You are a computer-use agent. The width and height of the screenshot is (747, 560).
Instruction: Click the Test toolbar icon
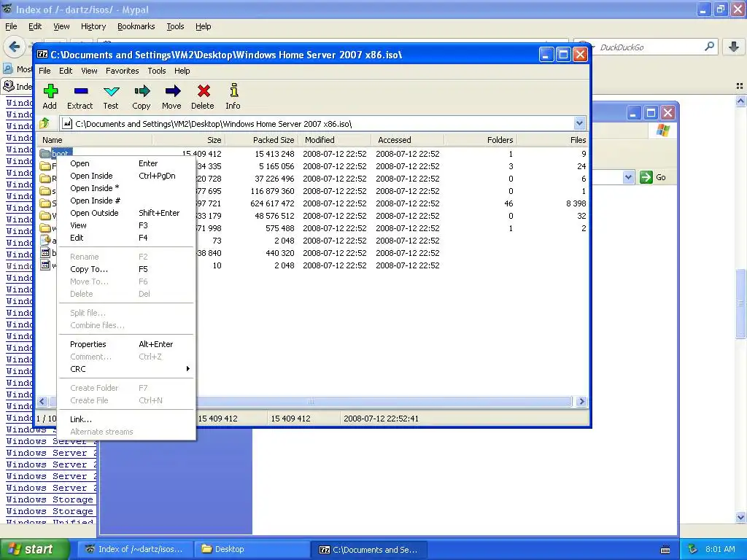point(111,90)
